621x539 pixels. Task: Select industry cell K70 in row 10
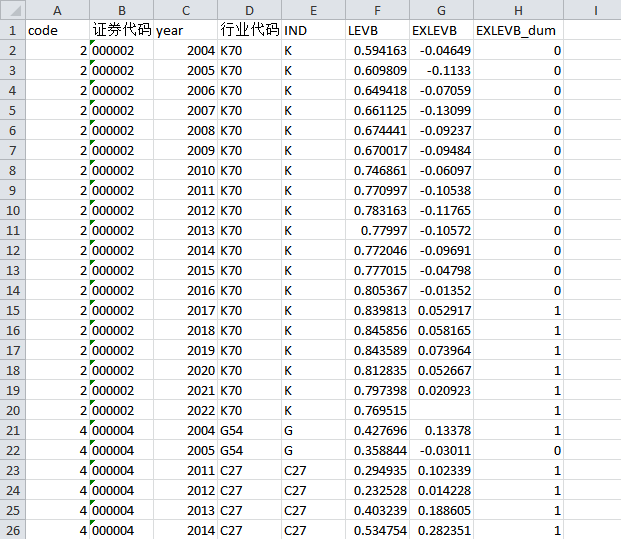click(250, 210)
